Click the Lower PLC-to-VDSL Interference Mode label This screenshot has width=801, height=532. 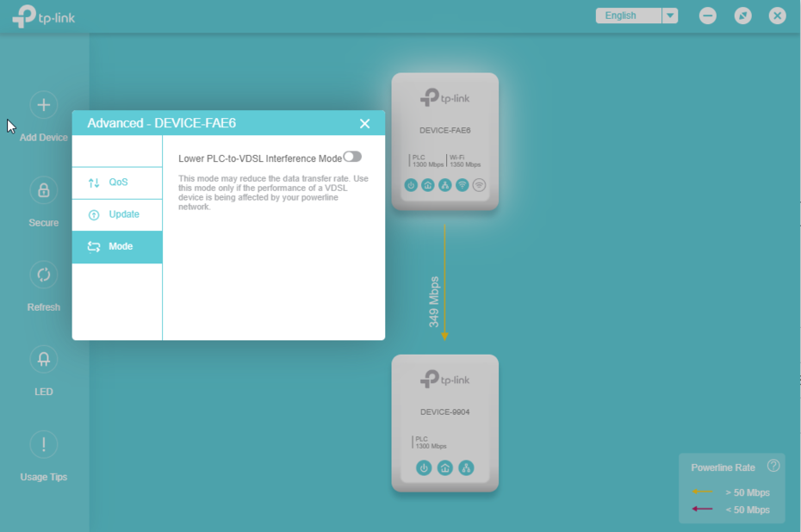(x=260, y=158)
